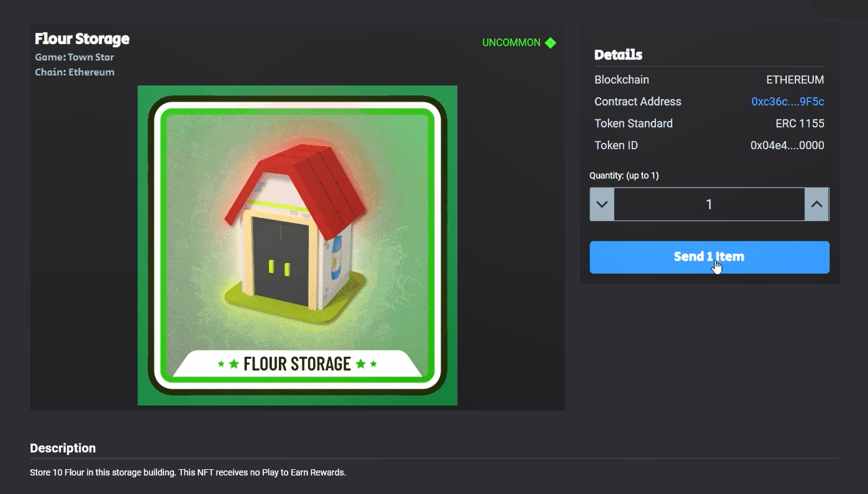This screenshot has width=868, height=494.
Task: Increase quantity with the up chevron
Action: point(817,204)
